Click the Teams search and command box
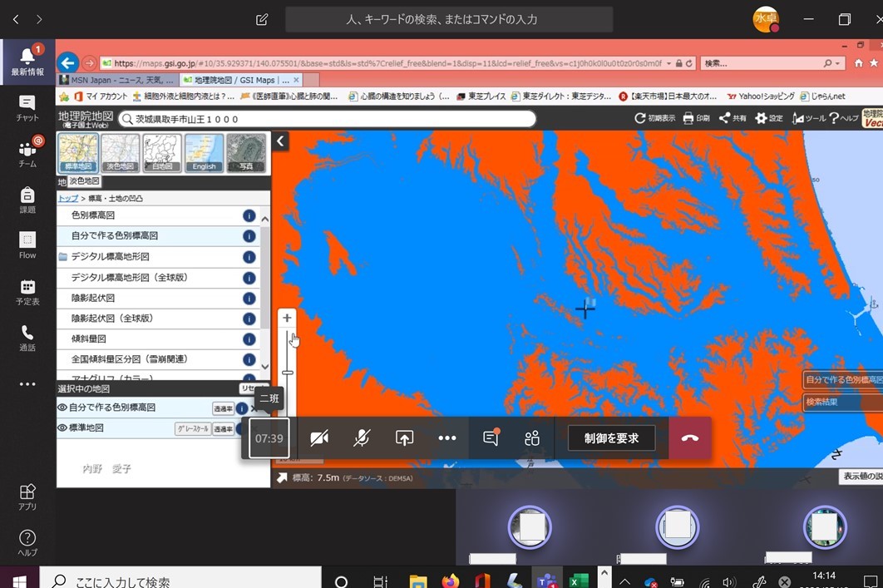 (449, 20)
